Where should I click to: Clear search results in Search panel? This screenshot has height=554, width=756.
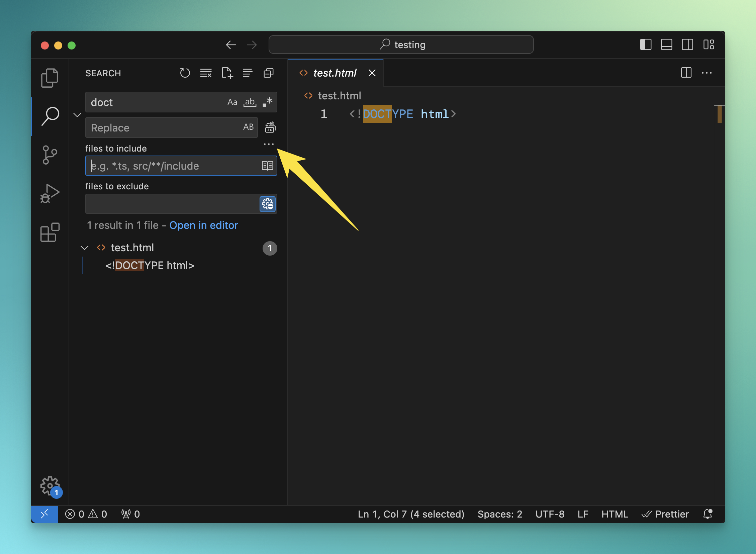[x=205, y=73]
